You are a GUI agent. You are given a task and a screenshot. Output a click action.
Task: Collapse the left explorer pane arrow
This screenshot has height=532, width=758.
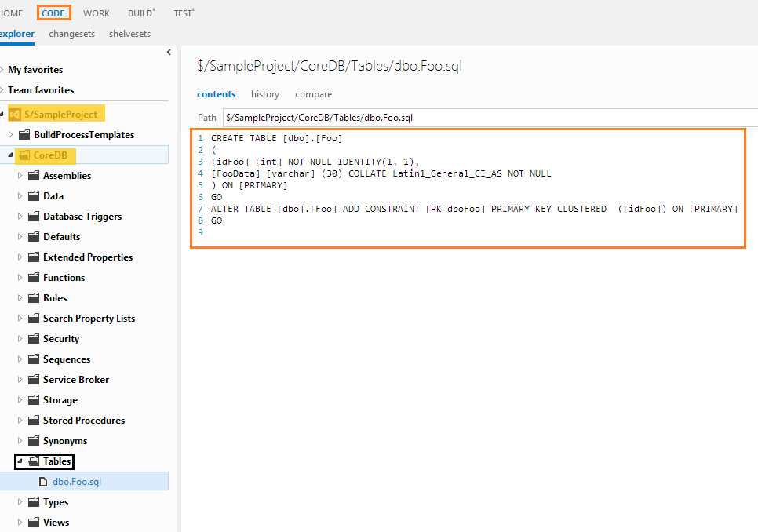pos(169,53)
